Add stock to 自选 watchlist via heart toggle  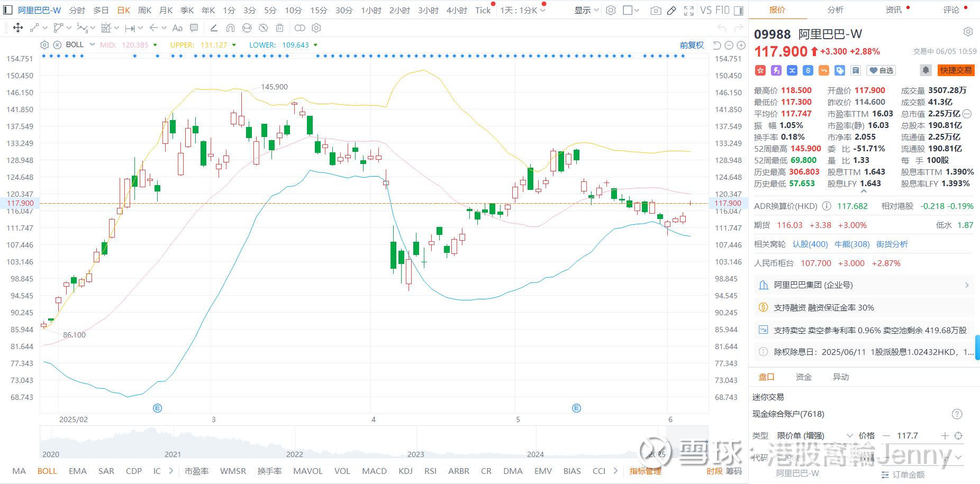(x=881, y=70)
